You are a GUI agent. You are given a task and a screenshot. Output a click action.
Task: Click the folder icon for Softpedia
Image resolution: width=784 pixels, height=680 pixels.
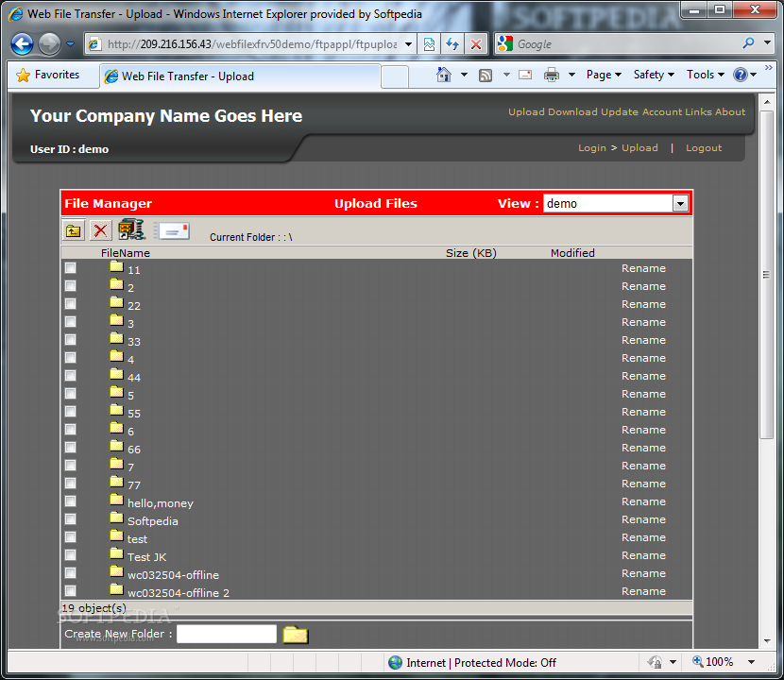pos(116,518)
